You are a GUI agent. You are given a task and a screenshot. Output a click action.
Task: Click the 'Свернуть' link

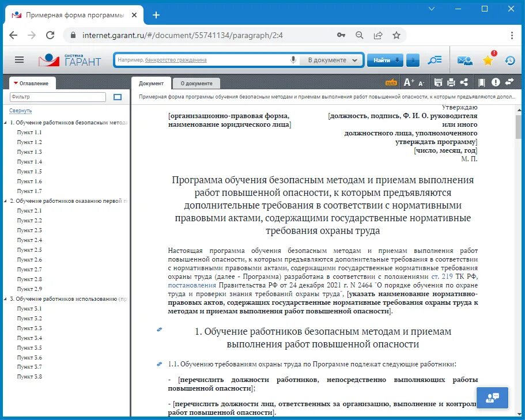[x=20, y=111]
